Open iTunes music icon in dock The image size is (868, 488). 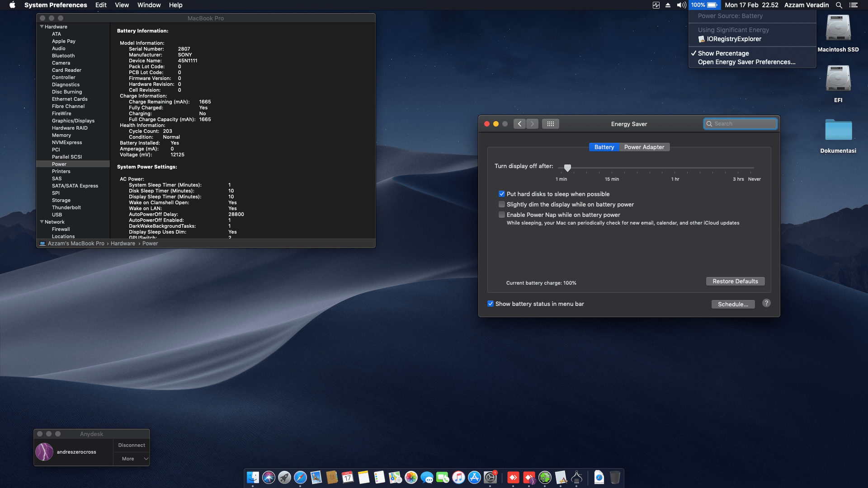coord(458,477)
